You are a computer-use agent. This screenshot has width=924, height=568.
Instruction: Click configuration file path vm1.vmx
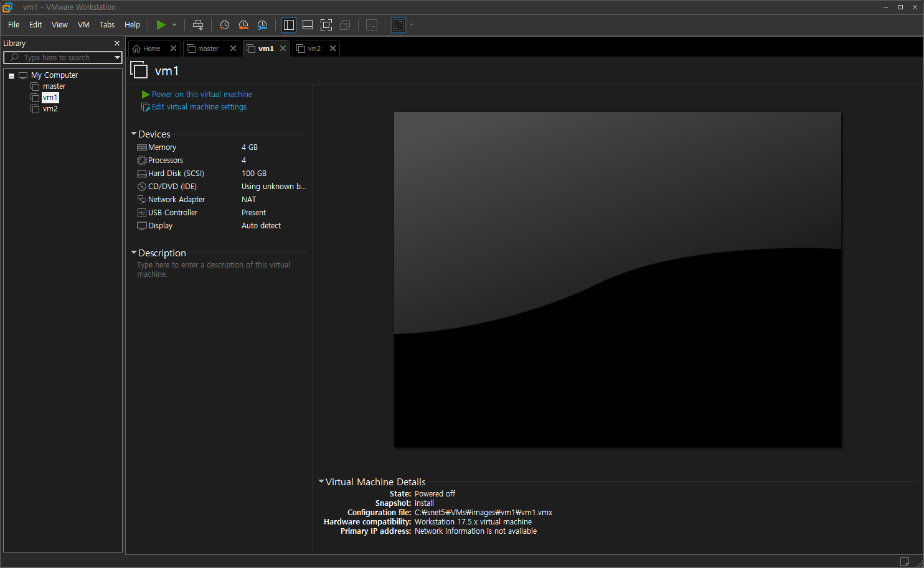click(484, 513)
